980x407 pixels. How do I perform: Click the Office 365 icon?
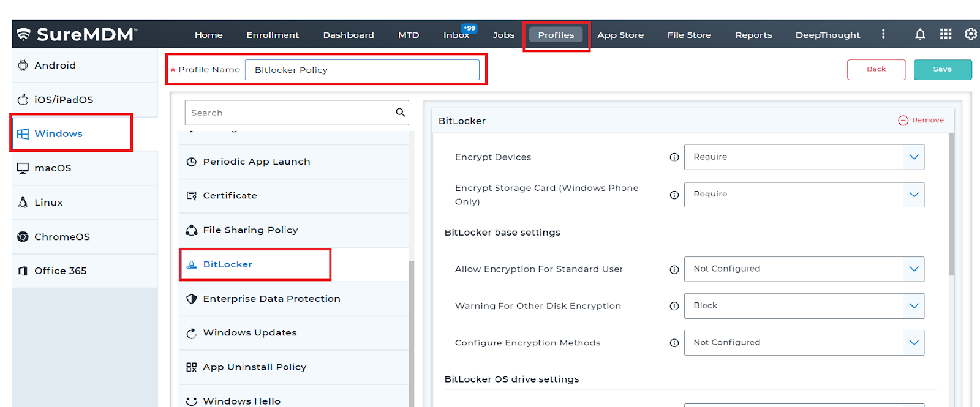pos(23,271)
